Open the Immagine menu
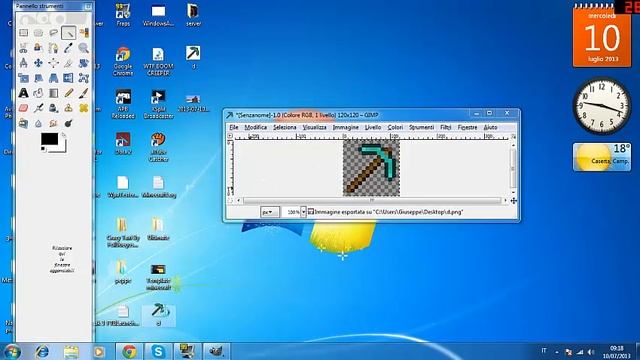The width and height of the screenshot is (640, 360). point(345,127)
